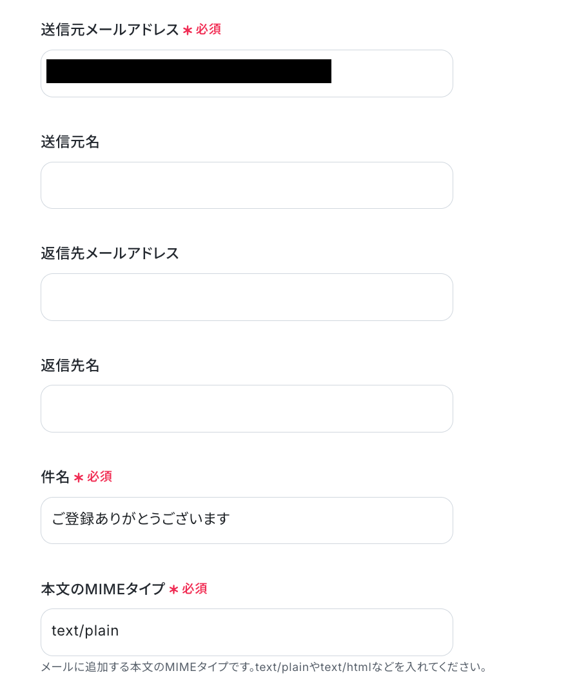
Task: Click the MIME type helper text below field
Action: coord(264,666)
